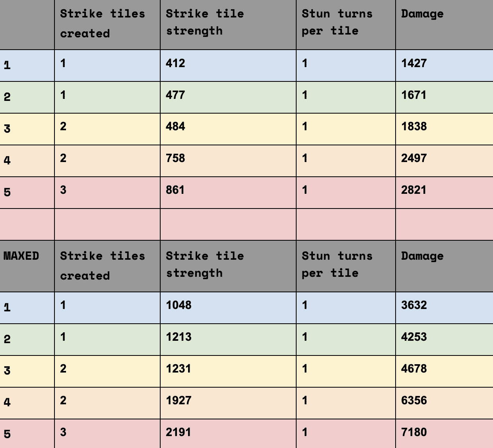Click the top 'Damage' column header
The image size is (493, 448).
pyautogui.click(x=444, y=25)
